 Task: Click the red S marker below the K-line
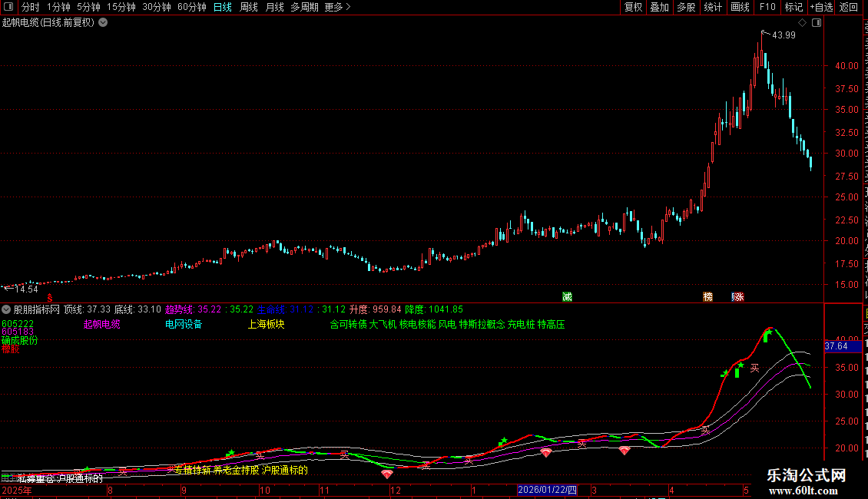pyautogui.click(x=50, y=298)
